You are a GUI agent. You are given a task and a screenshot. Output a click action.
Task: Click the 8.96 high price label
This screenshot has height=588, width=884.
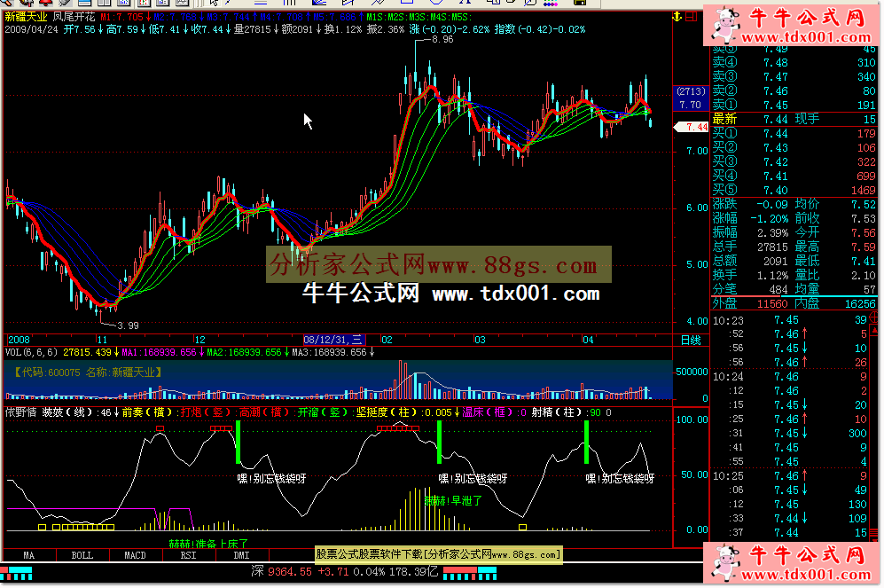(x=442, y=39)
